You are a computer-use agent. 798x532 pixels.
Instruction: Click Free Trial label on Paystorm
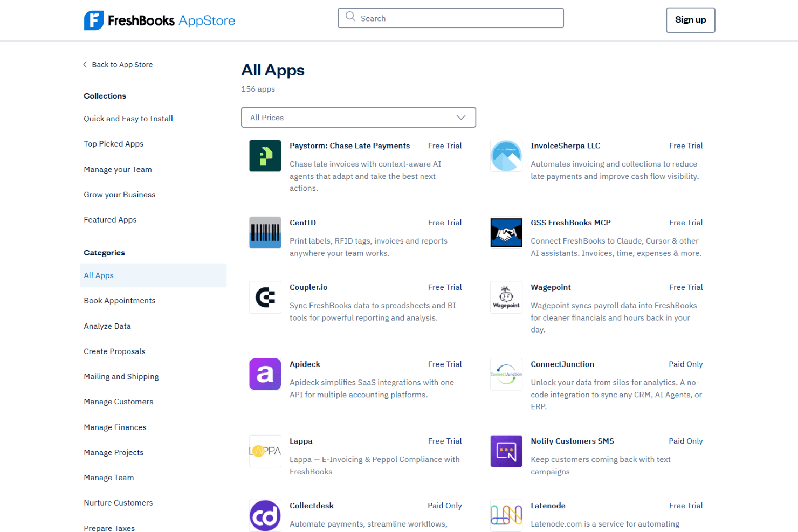[445, 146]
